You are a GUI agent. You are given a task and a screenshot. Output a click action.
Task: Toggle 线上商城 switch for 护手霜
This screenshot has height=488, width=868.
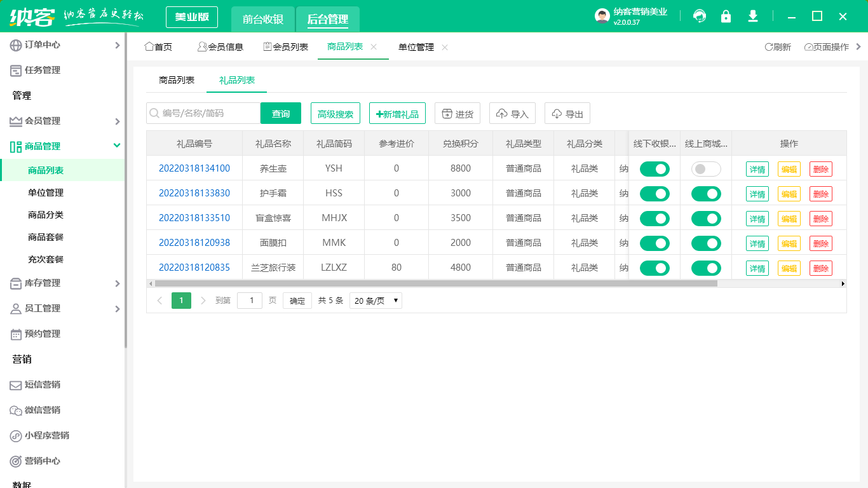point(706,194)
